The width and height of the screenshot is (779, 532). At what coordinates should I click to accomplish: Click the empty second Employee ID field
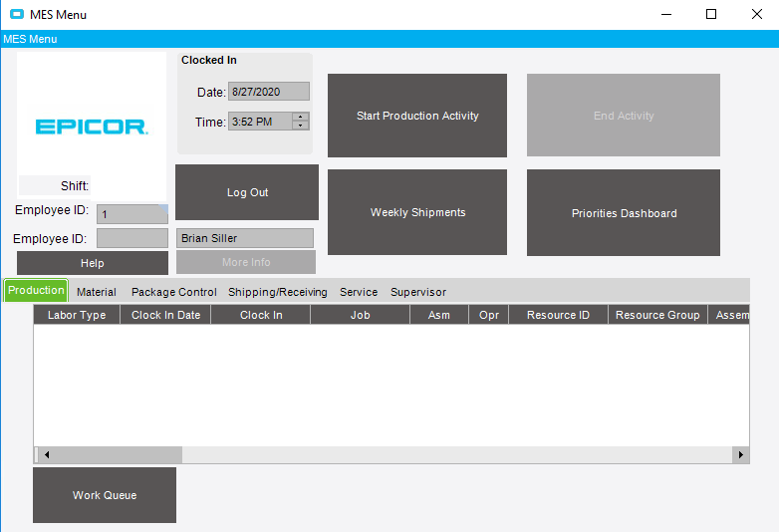tap(132, 238)
